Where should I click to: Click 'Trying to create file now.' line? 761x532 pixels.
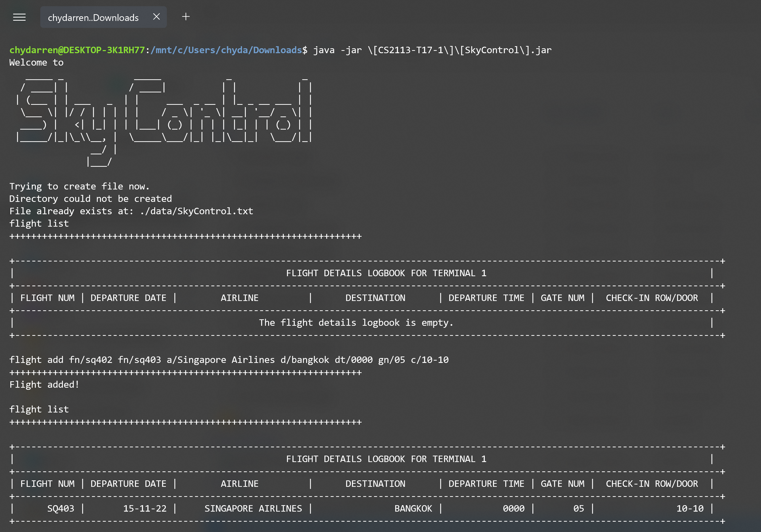(x=79, y=187)
